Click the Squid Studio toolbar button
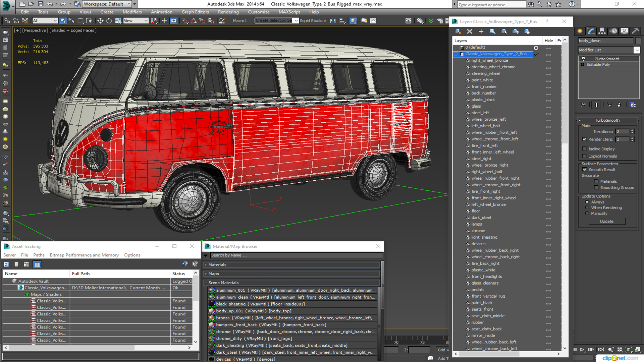 coord(313,21)
